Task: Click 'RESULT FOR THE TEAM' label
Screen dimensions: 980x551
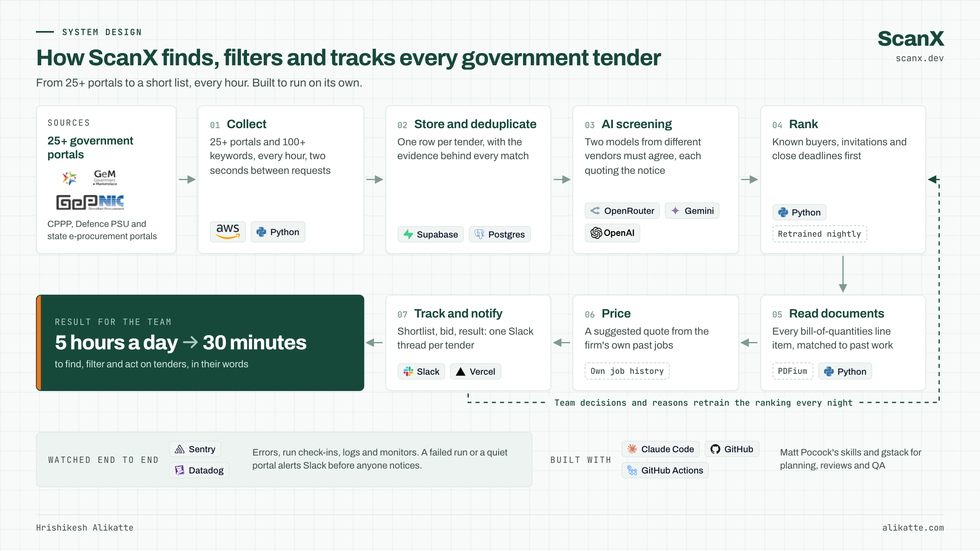Action: (x=113, y=322)
